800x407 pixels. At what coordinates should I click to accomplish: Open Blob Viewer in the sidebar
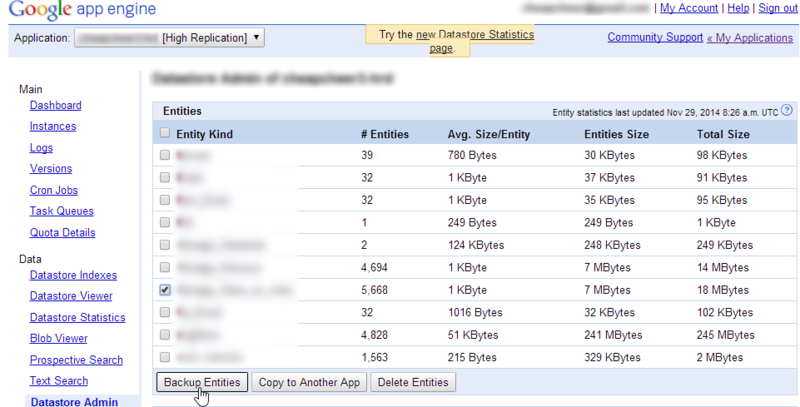[x=58, y=338]
